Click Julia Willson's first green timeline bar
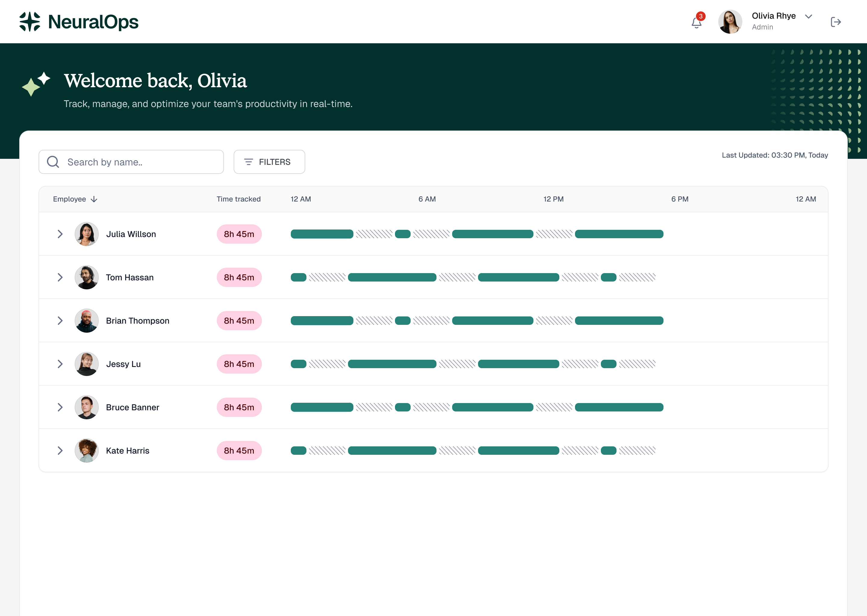Viewport: 867px width, 616px height. [x=322, y=234]
